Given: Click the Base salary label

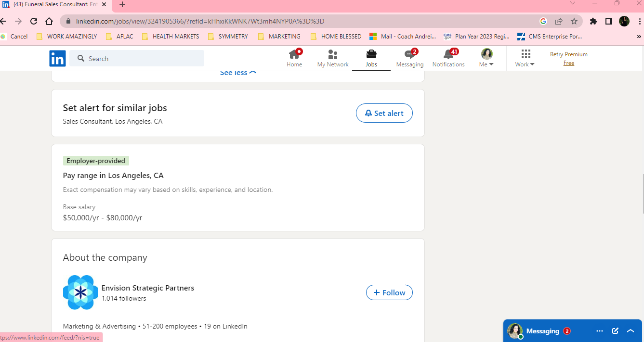Looking at the screenshot, I should point(79,207).
